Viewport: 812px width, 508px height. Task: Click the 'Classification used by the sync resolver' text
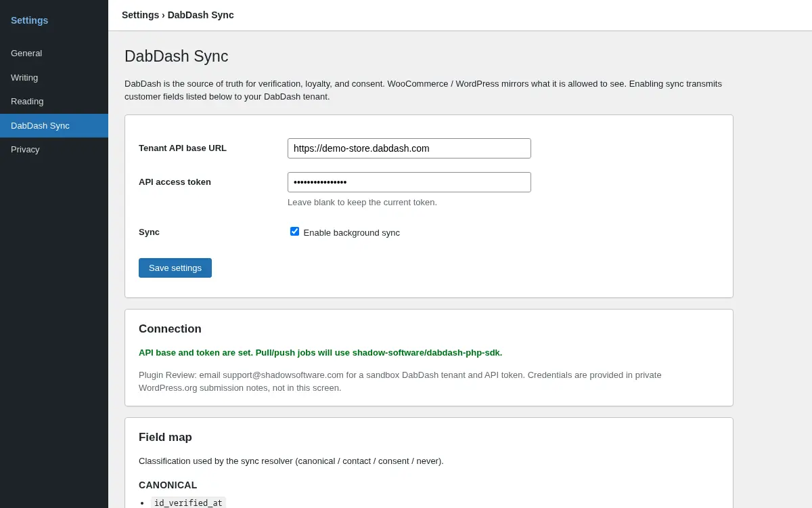point(291,461)
